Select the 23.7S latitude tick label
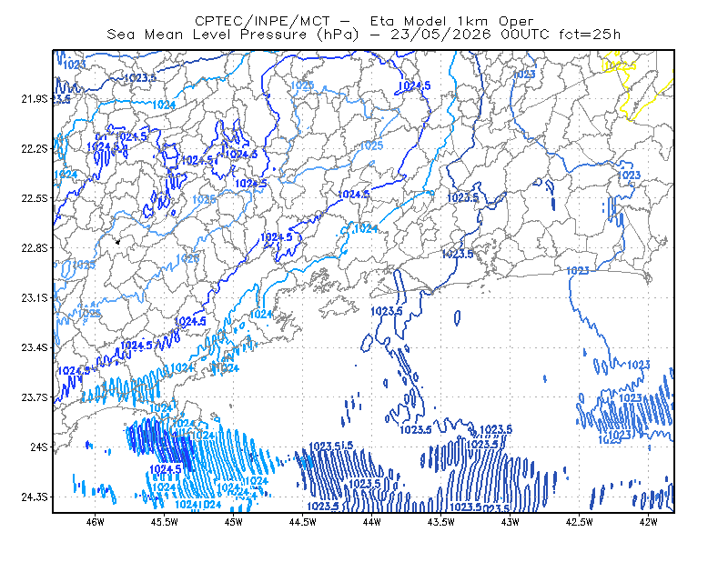 click(35, 397)
